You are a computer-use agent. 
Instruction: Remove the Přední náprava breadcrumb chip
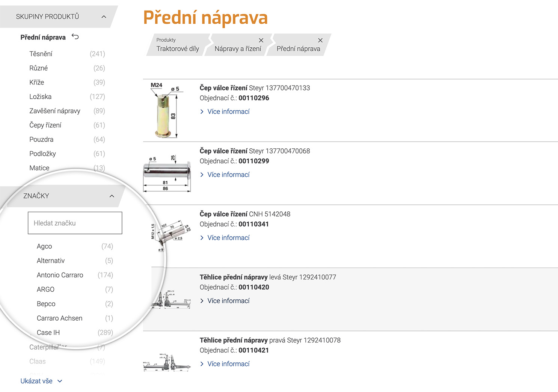[x=320, y=40]
